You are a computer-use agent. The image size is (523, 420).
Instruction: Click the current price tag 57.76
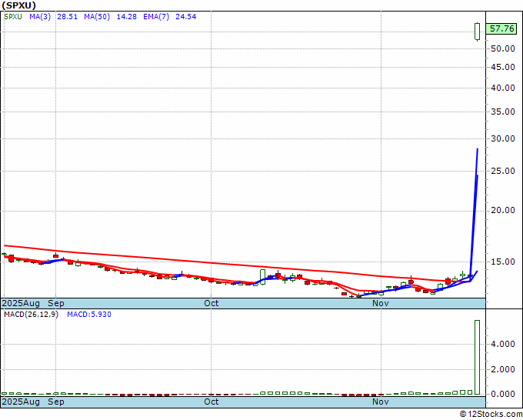[x=501, y=28]
